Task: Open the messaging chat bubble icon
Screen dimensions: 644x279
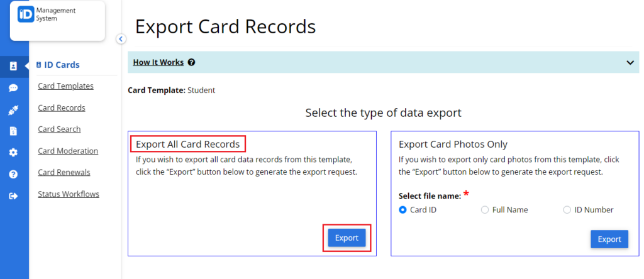Action: 13,88
